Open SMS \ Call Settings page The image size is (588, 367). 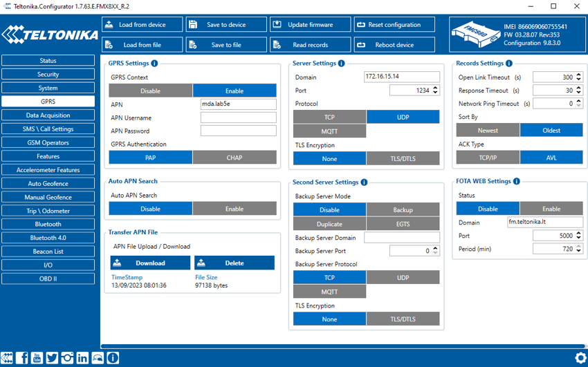tap(48, 129)
